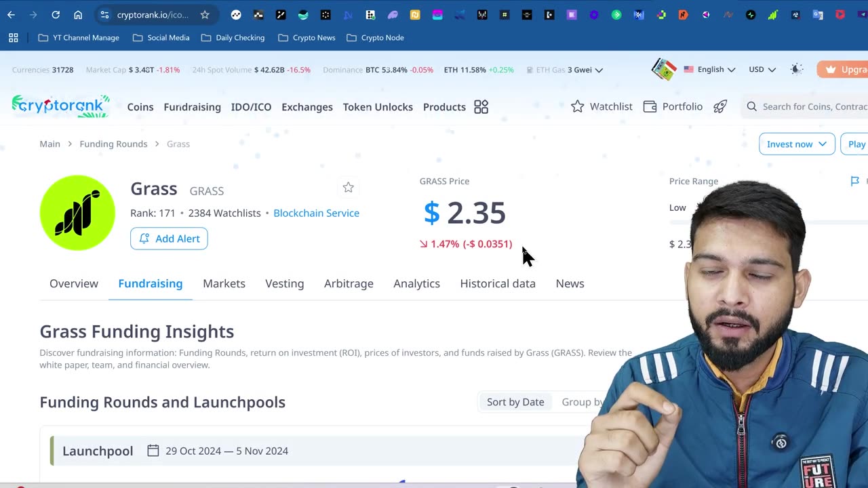Screen dimensions: 868x488
Task: Switch to the Arbitrage tab
Action: coord(349,283)
